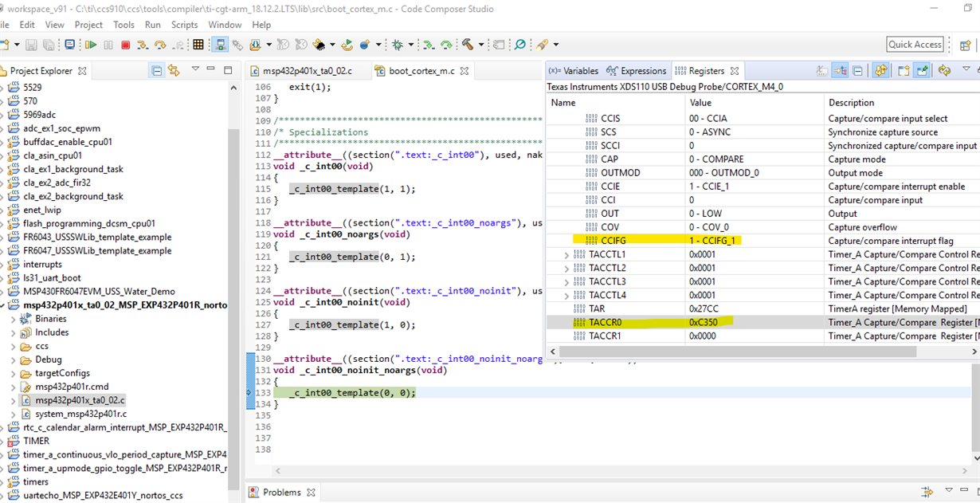Click the red Terminate button
Image resolution: width=980 pixels, height=503 pixels.
125,45
